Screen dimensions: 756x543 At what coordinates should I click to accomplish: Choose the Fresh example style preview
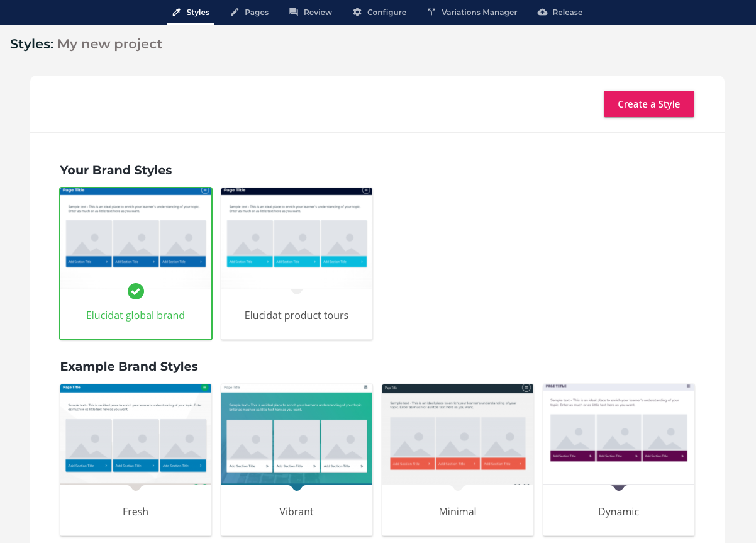coord(136,434)
